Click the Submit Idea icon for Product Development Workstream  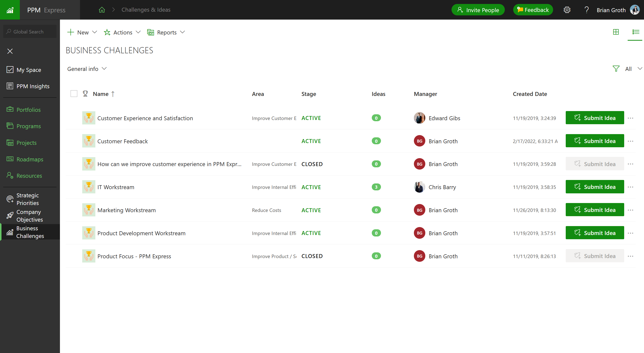point(577,233)
